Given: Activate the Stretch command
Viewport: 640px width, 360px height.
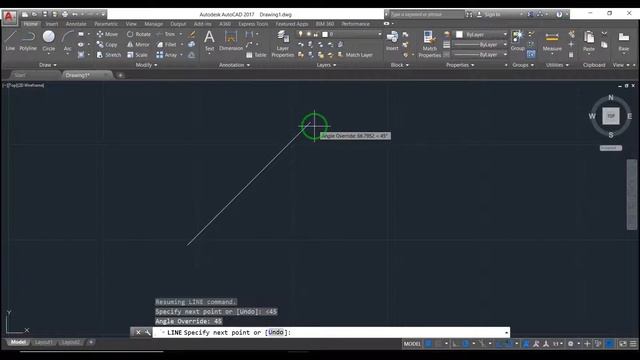Looking at the screenshot, I should (109, 55).
